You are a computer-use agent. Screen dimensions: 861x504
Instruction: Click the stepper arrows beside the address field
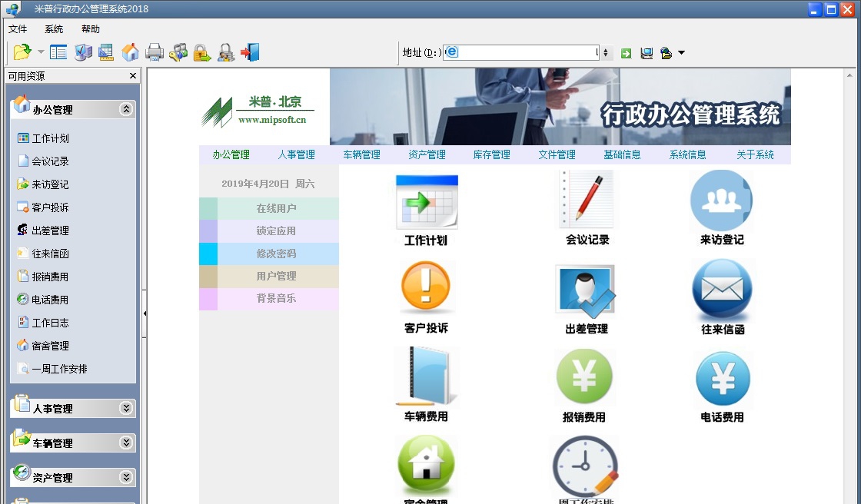[607, 52]
